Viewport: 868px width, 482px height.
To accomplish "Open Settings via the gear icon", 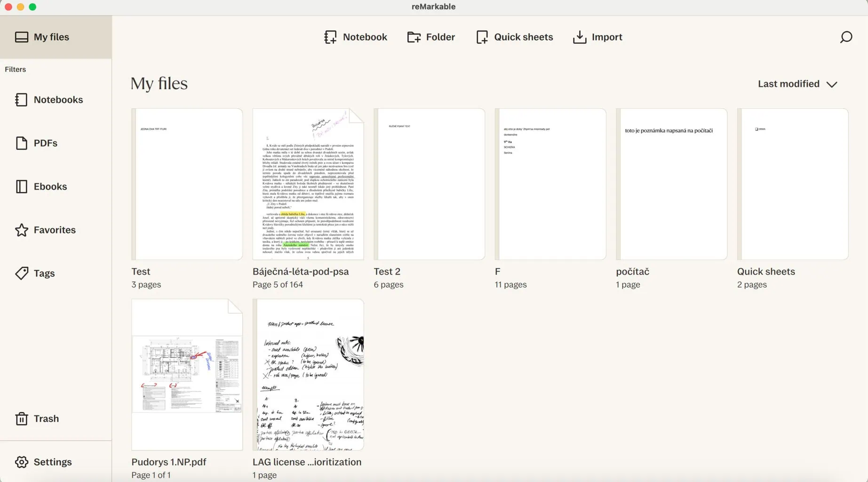I will pyautogui.click(x=22, y=462).
